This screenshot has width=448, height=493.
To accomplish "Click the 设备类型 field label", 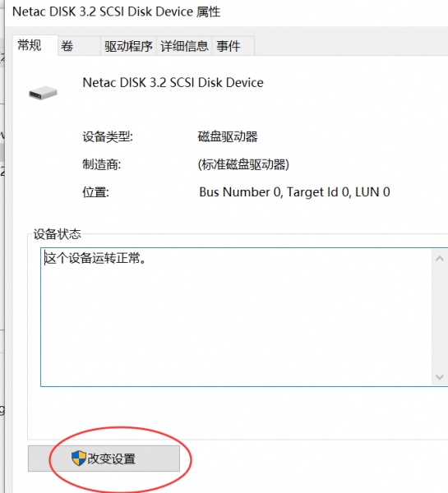I will pyautogui.click(x=108, y=136).
